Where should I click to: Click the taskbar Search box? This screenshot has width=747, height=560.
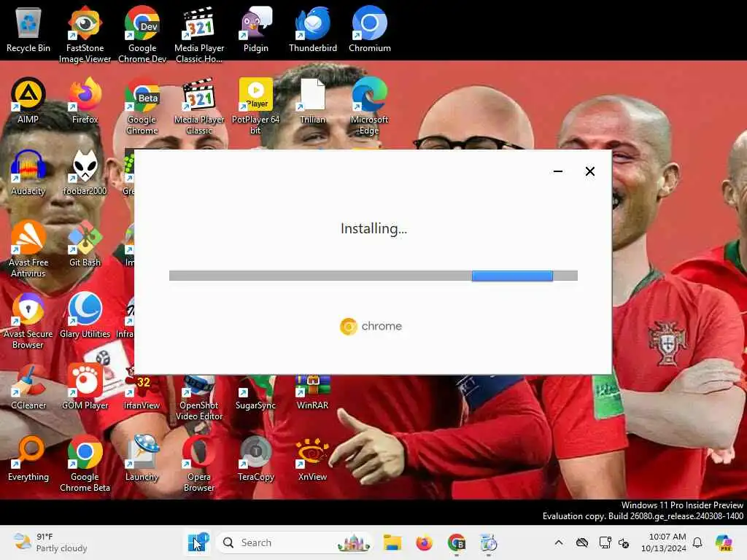click(295, 542)
